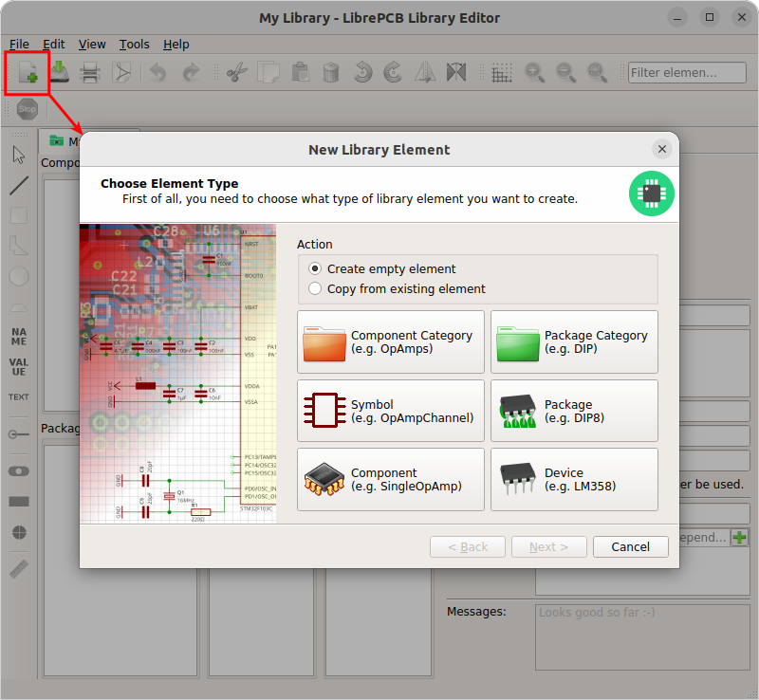Open the File menu

[19, 44]
